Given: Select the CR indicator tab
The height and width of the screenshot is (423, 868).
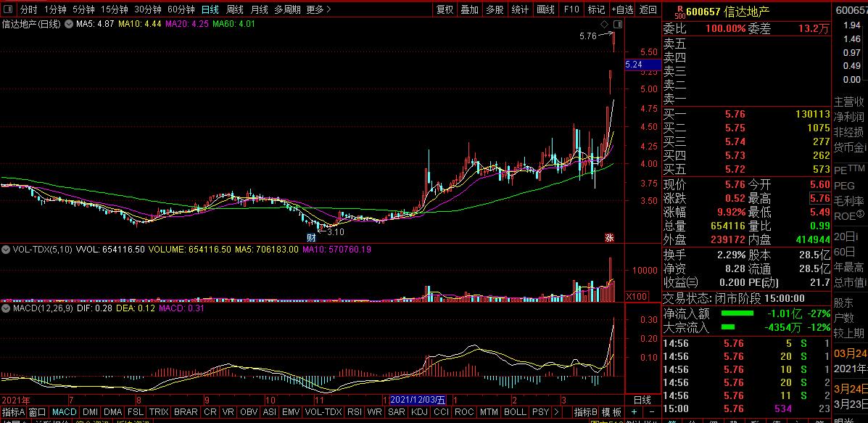Looking at the screenshot, I should 210,413.
